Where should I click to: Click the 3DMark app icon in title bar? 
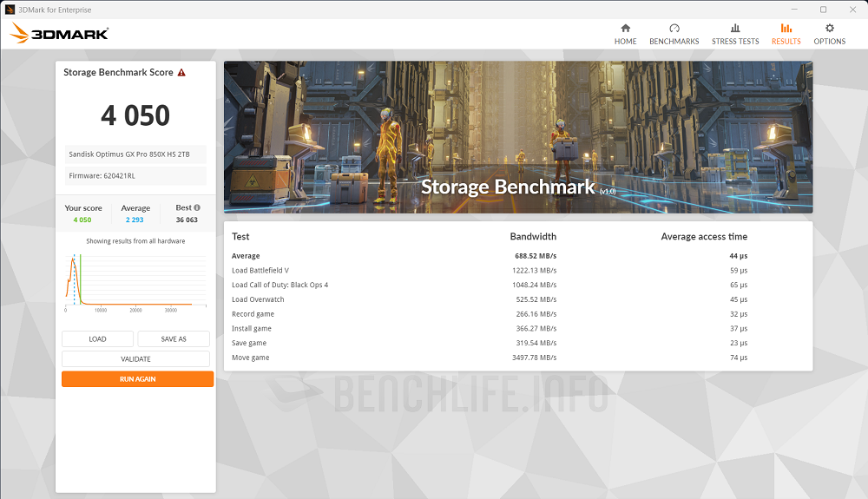click(x=10, y=10)
